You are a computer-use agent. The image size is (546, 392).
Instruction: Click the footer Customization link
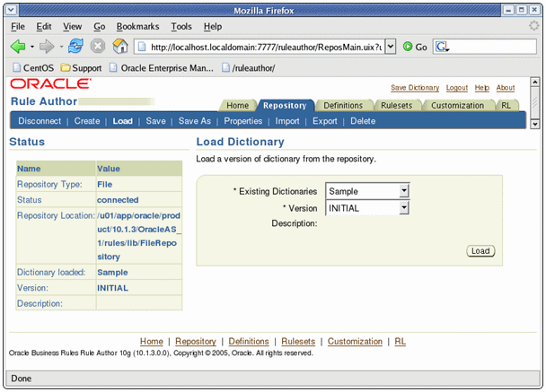click(x=355, y=342)
